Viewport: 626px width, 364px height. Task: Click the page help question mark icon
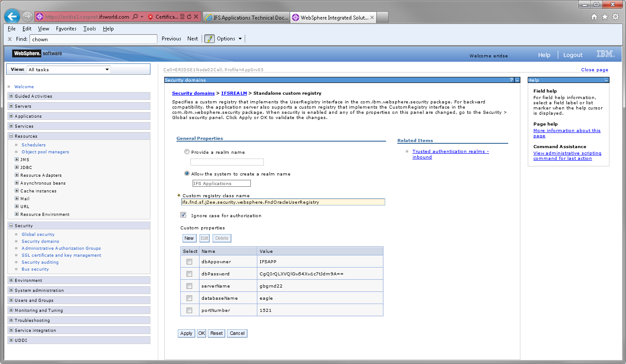512,80
